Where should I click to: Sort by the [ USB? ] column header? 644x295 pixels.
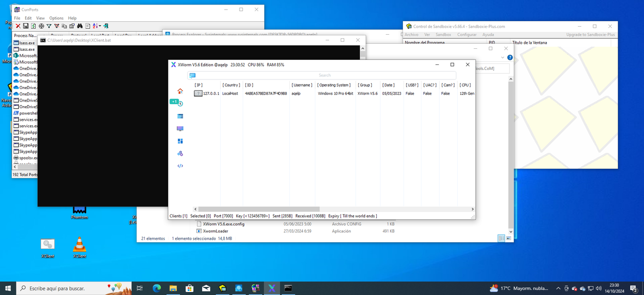click(x=412, y=85)
